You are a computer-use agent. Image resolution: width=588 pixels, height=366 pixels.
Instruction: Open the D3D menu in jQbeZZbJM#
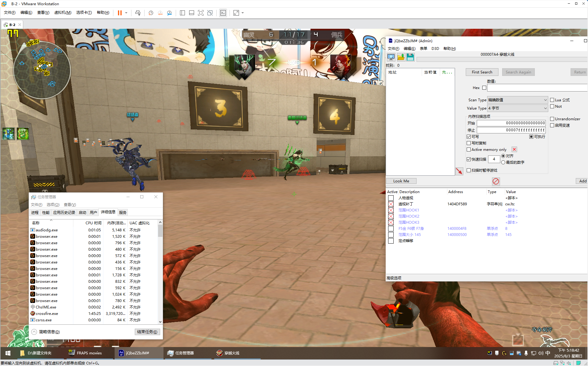coord(435,49)
